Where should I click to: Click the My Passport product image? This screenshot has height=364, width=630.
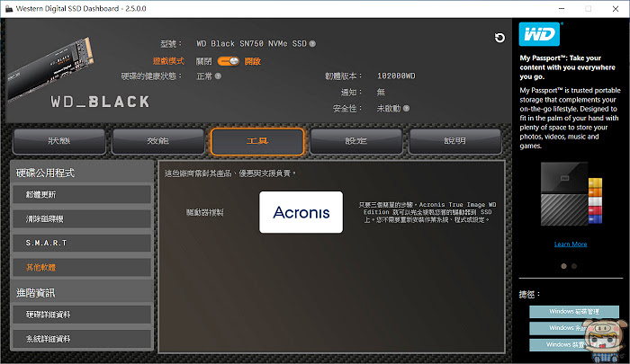571,194
